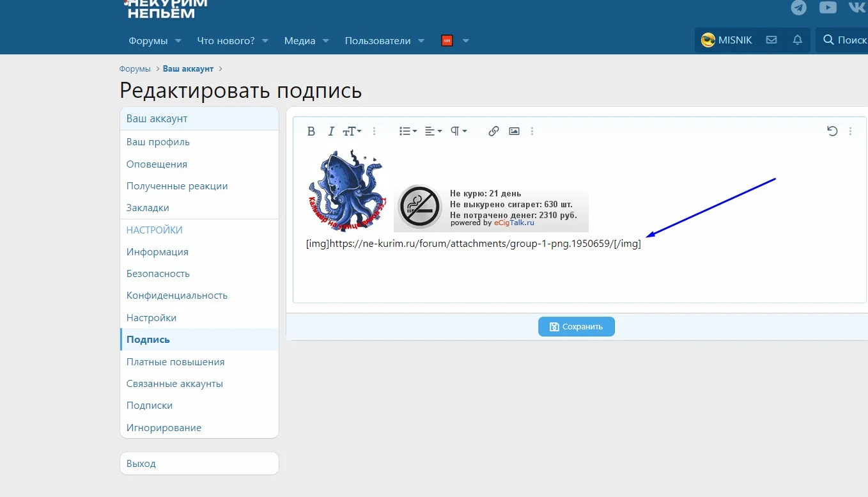
Task: Expand the list formatting dropdown
Action: (x=407, y=131)
